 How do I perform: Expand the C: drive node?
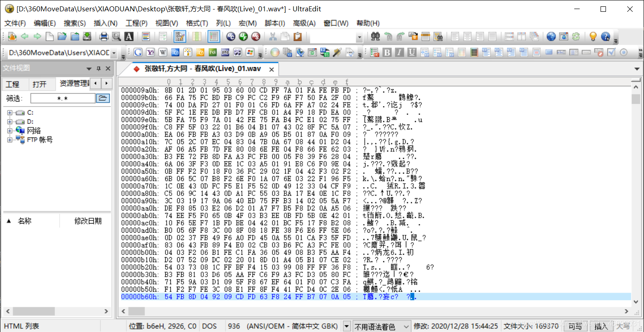[10, 112]
